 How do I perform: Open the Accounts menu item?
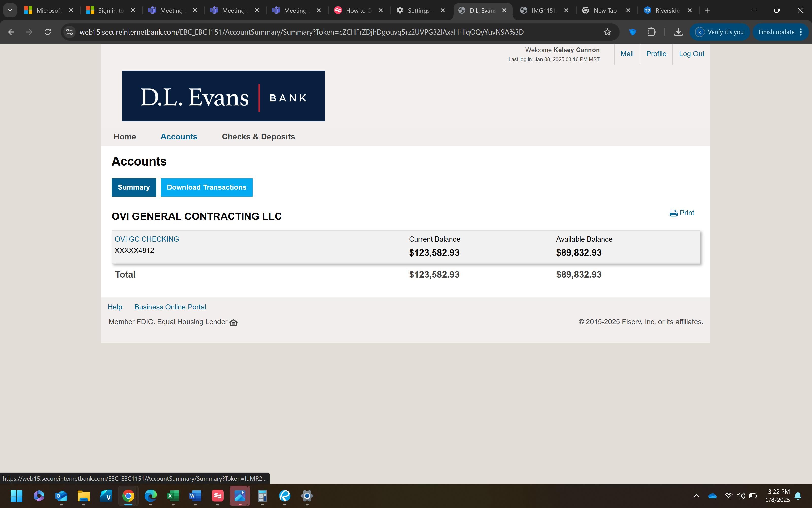(179, 137)
